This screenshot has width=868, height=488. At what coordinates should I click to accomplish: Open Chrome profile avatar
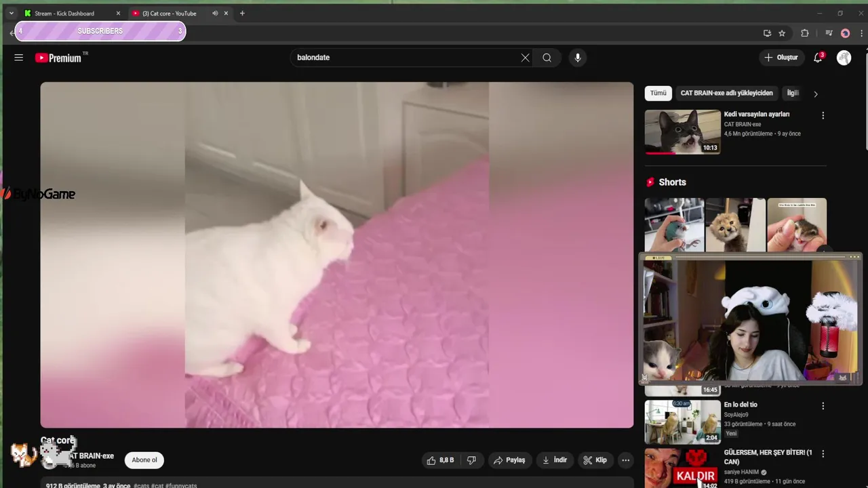845,33
